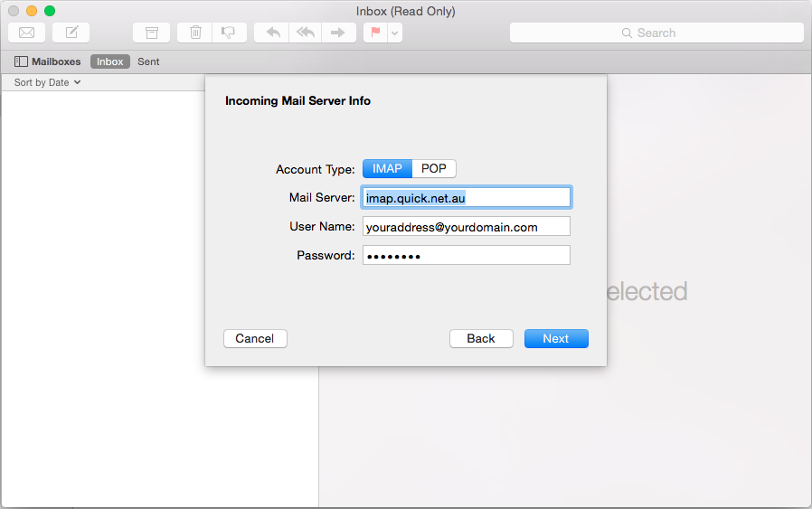Click Next to continue setup
Image resolution: width=812 pixels, height=509 pixels.
tap(556, 339)
